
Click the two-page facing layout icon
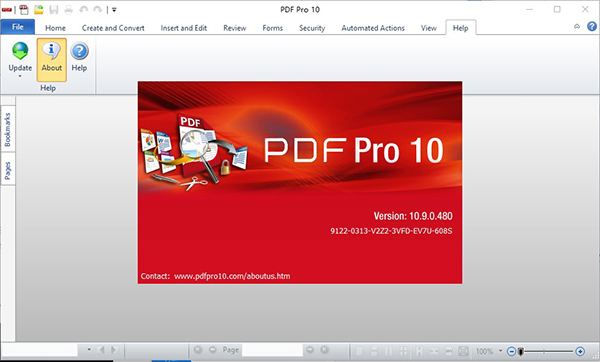pos(388,351)
